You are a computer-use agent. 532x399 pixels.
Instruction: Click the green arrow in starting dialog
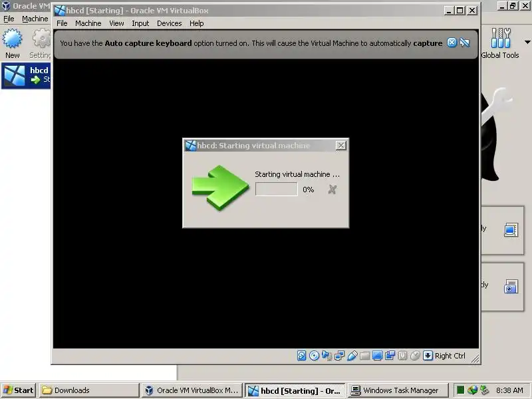pyautogui.click(x=220, y=188)
